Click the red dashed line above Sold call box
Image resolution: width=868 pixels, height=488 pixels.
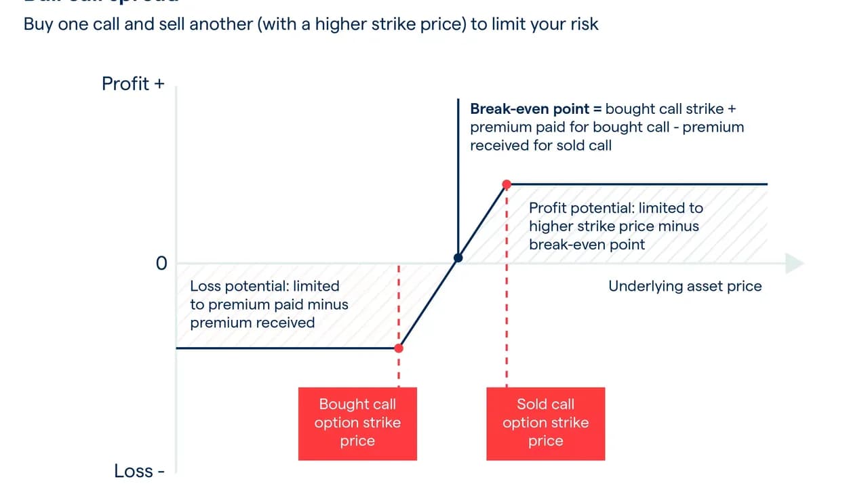click(507, 288)
